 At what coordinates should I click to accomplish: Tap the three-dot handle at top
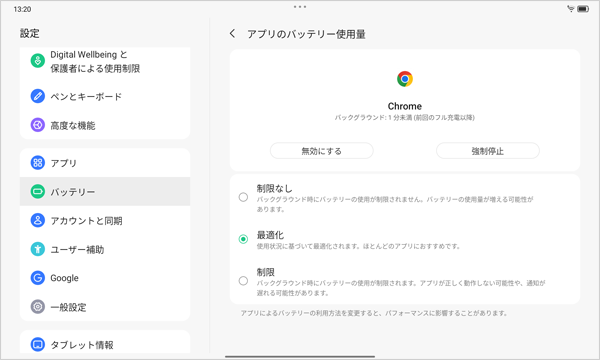tap(300, 7)
